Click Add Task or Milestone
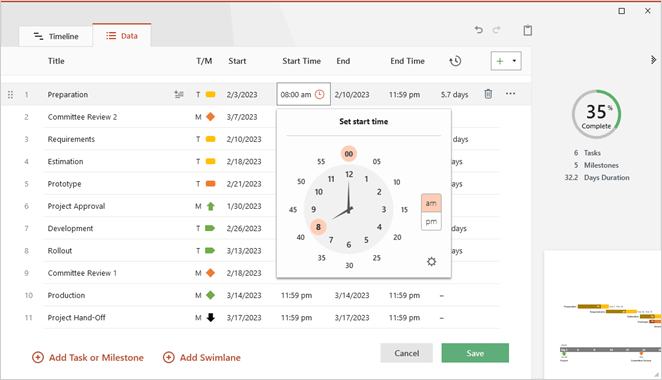The image size is (662, 380). coord(88,358)
